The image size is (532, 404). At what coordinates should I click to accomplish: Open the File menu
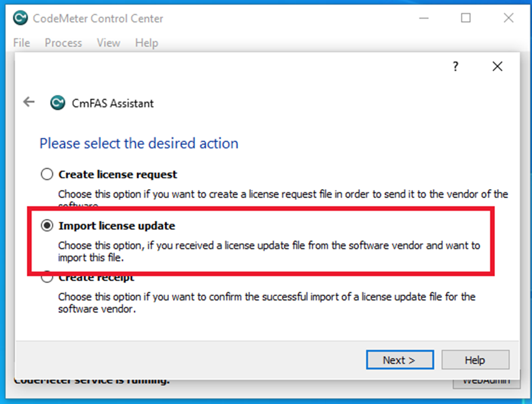[x=21, y=43]
